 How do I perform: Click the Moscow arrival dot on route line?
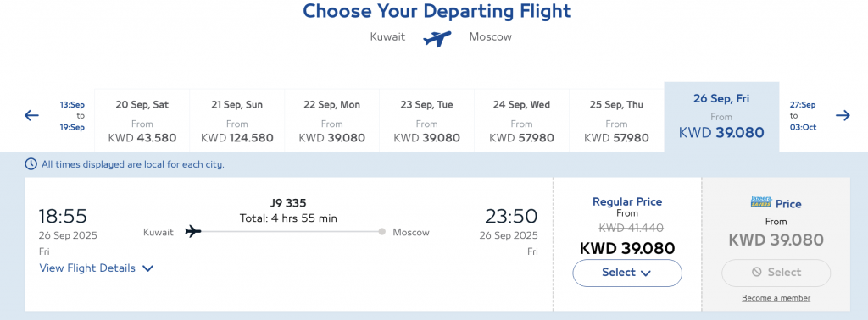[x=382, y=232]
